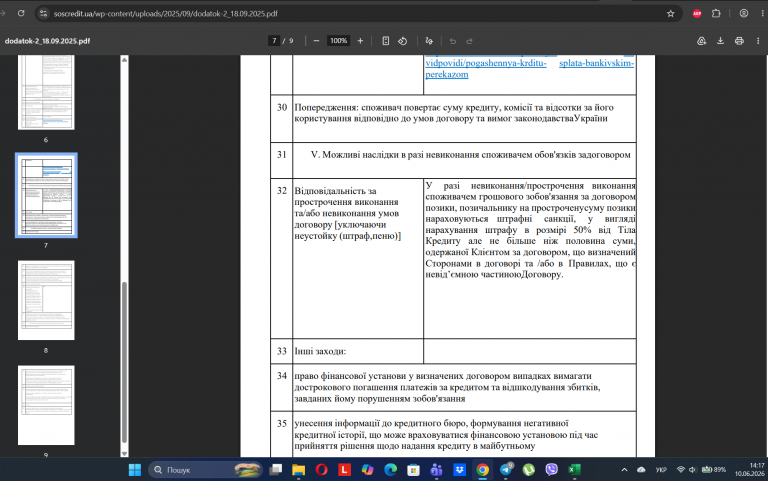Viewport: 768px width, 481px height.
Task: Reload the browser page
Action: pyautogui.click(x=21, y=13)
